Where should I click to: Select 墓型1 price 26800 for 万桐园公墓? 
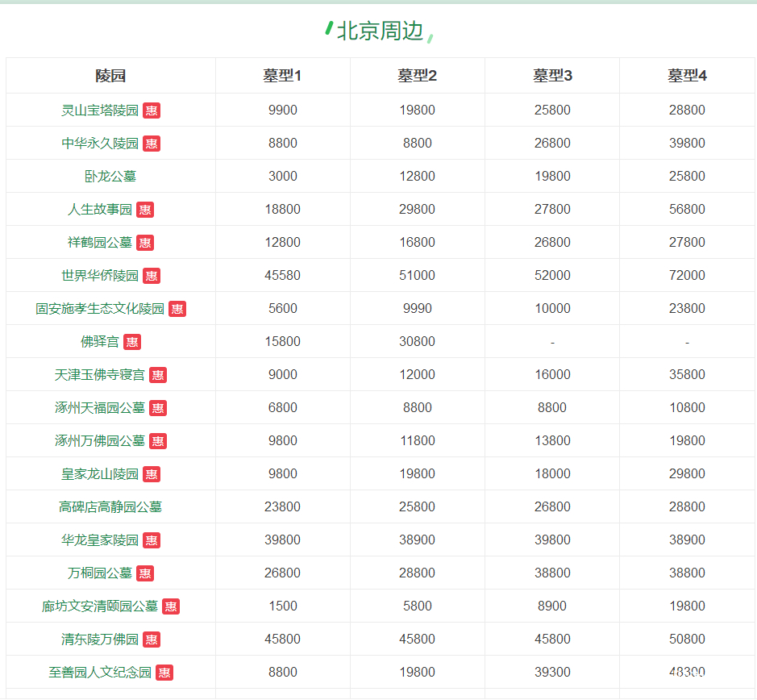pyautogui.click(x=282, y=573)
